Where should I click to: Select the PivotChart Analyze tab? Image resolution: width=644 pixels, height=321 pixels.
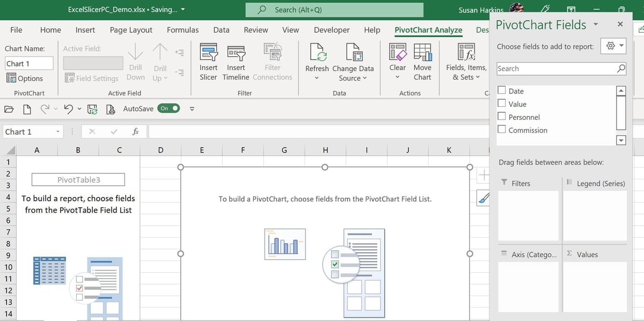[428, 30]
